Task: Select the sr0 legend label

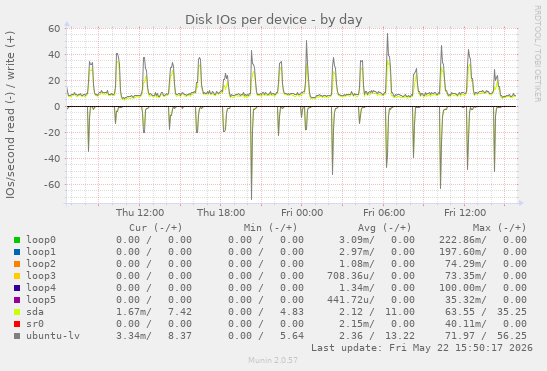Action: point(35,324)
